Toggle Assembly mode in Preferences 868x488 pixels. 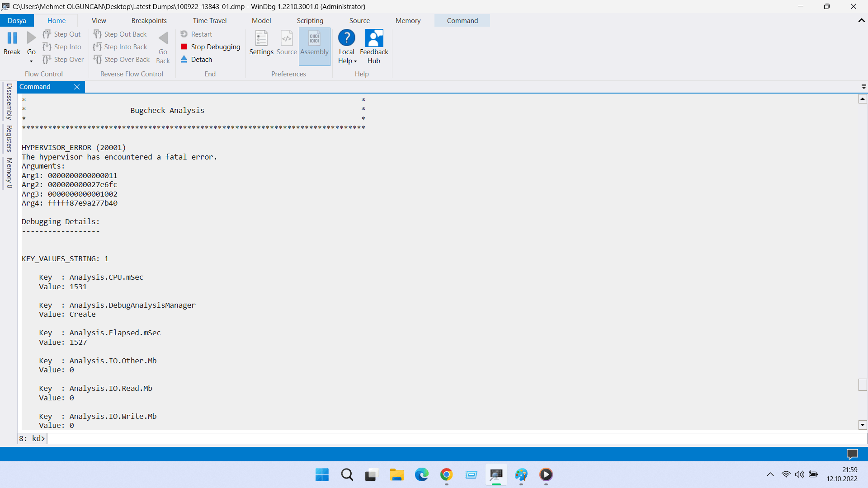[314, 38]
